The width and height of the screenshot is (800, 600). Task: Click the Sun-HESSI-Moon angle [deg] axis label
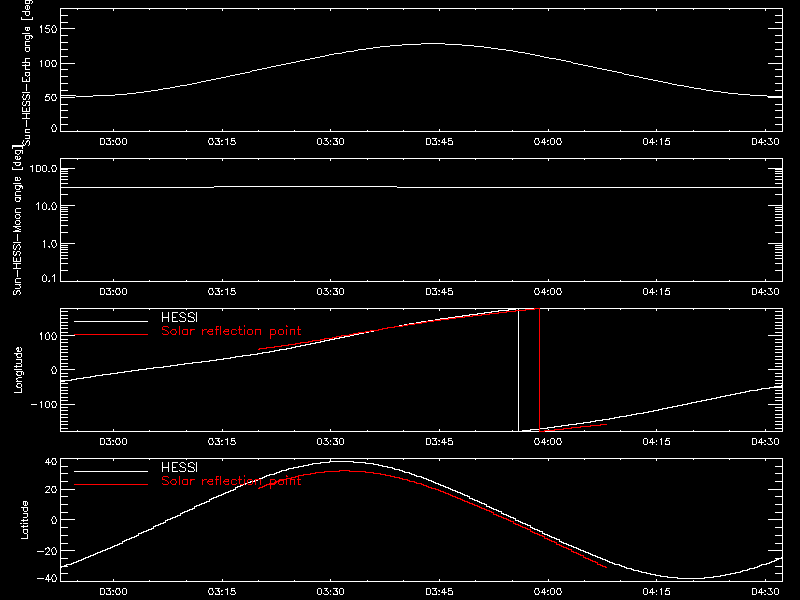[17, 220]
